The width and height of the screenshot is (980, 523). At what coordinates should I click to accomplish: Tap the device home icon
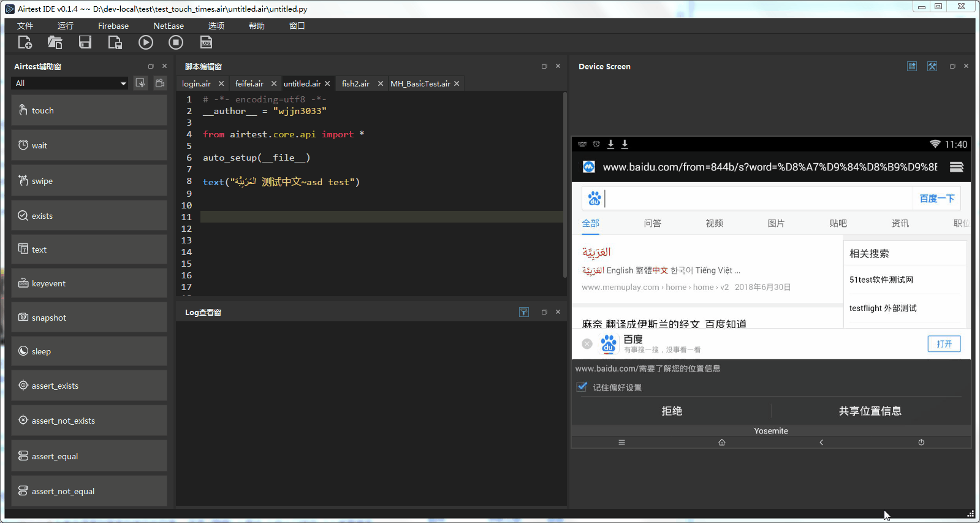(x=722, y=442)
